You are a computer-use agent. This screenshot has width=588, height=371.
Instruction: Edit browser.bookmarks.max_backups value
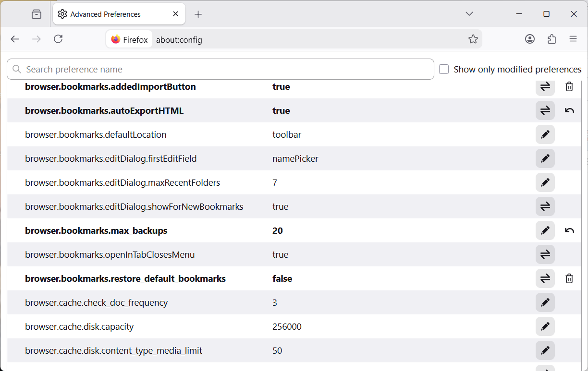point(545,230)
